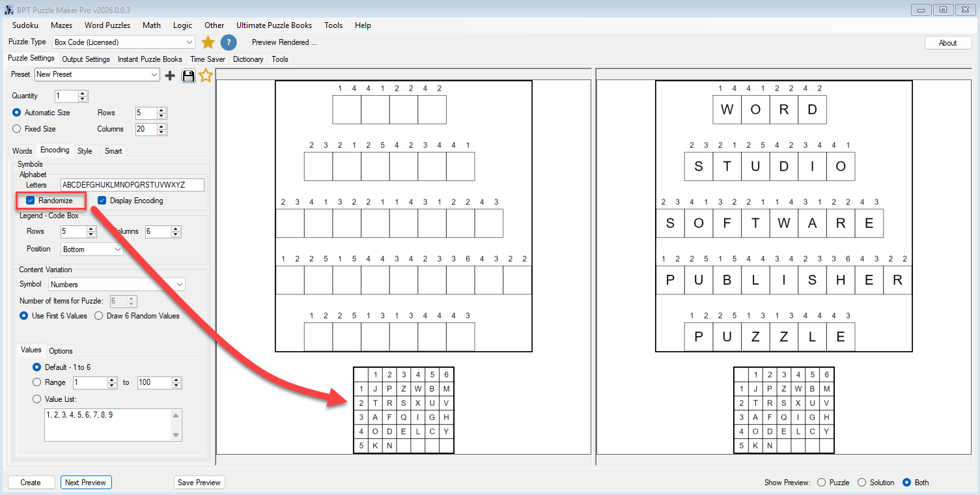Click the app icon in title bar
This screenshot has width=980, height=495.
click(8, 9)
